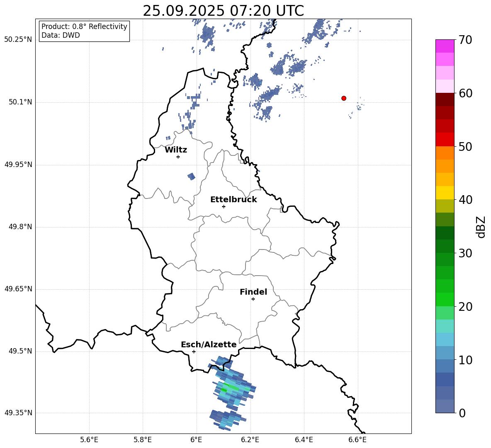491x448 pixels.
Task: Click the Data: DWD text
Action: click(61, 35)
